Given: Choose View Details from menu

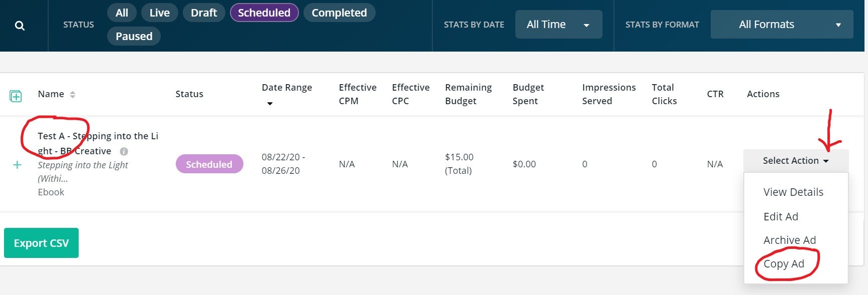Looking at the screenshot, I should pos(793,192).
